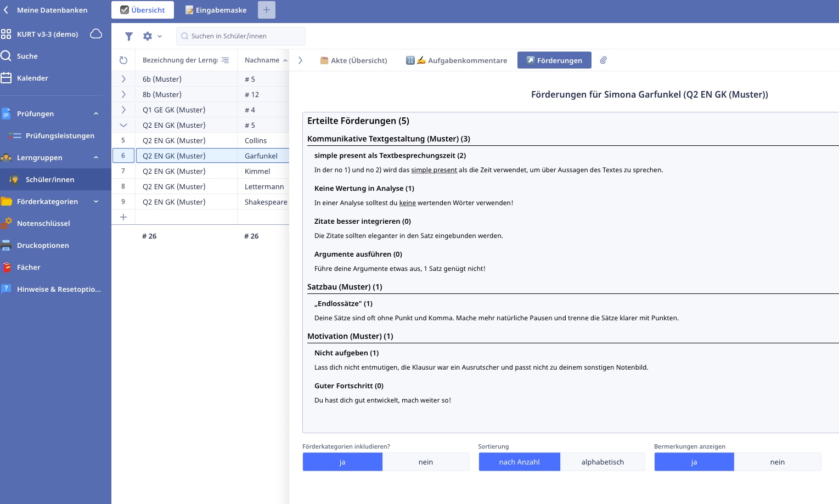Open the KURT v3-3 (demo) modules icon
The height and width of the screenshot is (504, 839).
pos(6,34)
